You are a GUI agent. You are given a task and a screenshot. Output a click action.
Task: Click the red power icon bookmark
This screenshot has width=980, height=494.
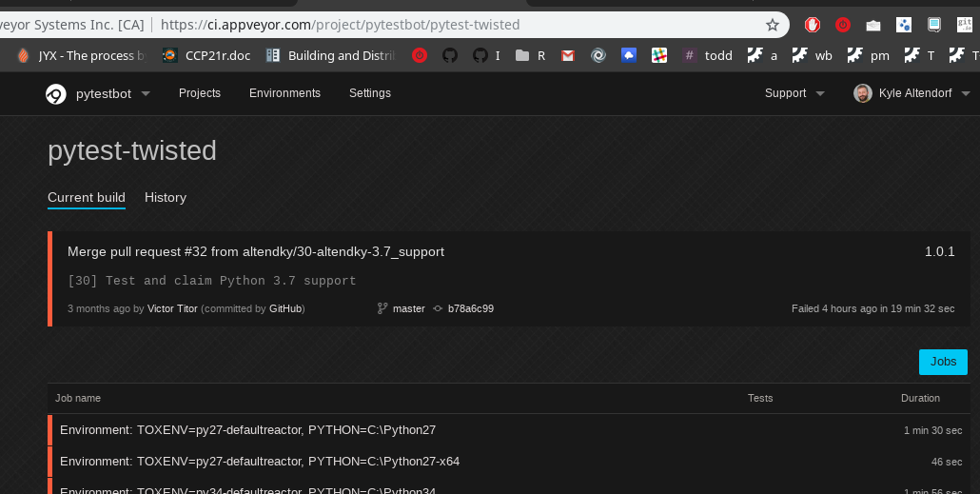420,55
